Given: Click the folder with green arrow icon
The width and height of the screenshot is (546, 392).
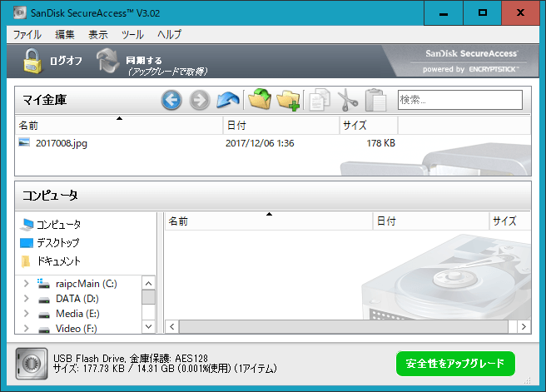Looking at the screenshot, I should pyautogui.click(x=260, y=100).
